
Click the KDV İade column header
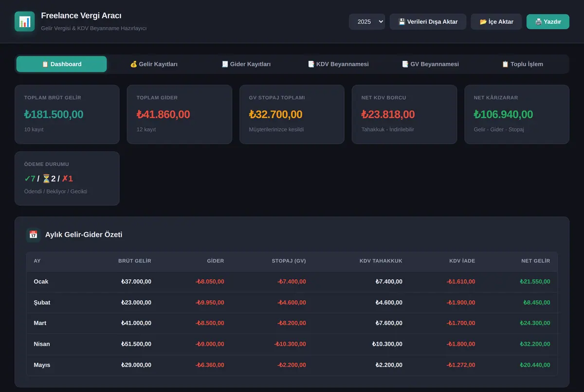click(x=462, y=261)
